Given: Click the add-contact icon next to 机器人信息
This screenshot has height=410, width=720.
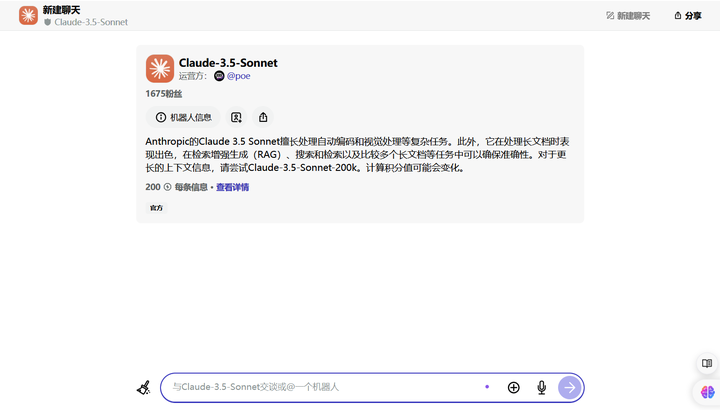Looking at the screenshot, I should pyautogui.click(x=236, y=118).
